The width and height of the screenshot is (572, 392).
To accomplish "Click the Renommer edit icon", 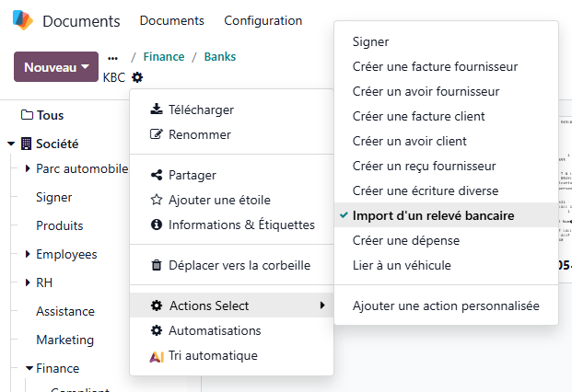I will coord(156,134).
